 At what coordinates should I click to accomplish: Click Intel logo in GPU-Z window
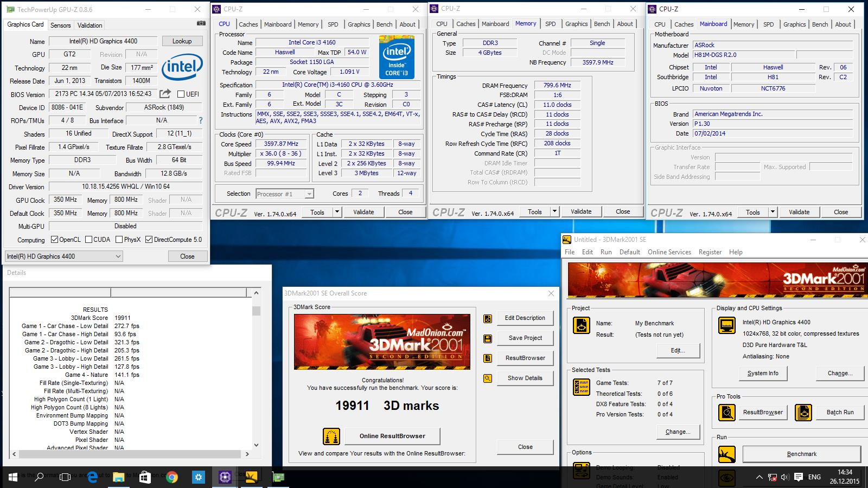tap(182, 66)
